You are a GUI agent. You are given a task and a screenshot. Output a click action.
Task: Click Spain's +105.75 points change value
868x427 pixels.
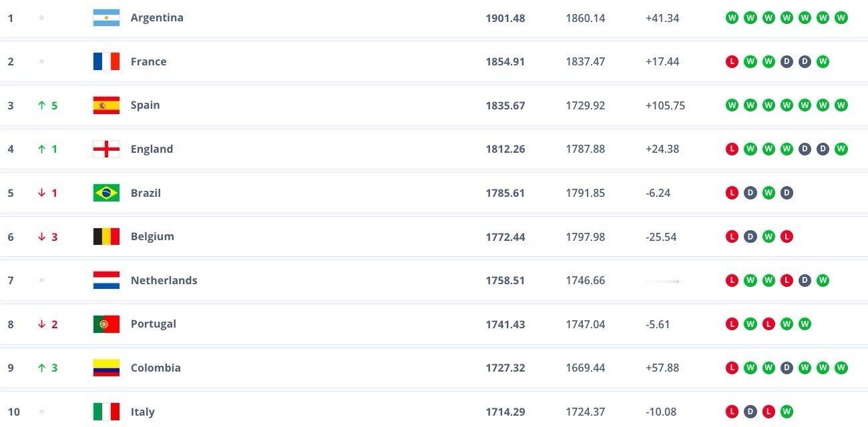coord(665,105)
